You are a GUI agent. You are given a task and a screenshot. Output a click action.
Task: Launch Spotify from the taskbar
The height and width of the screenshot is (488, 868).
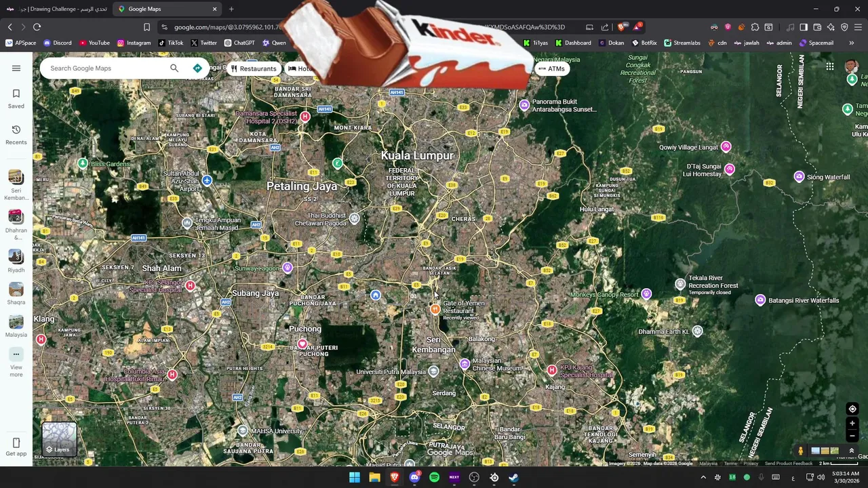pyautogui.click(x=434, y=477)
